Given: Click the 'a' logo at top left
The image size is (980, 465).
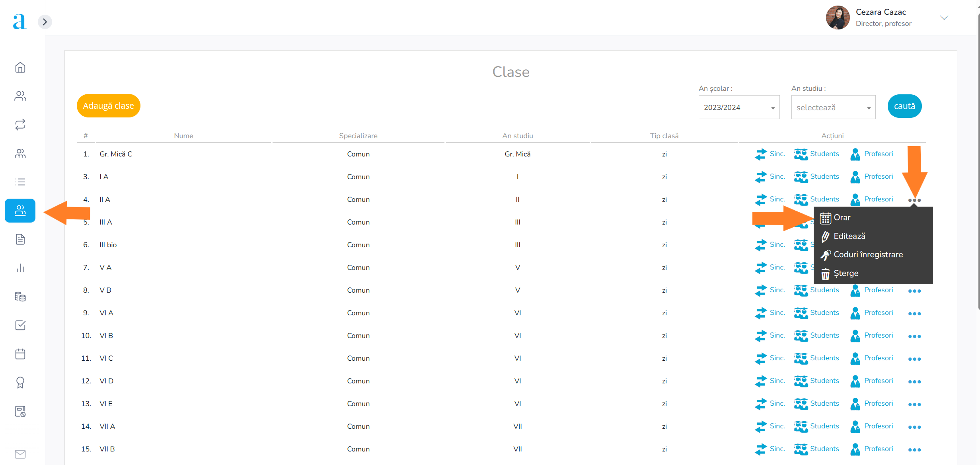Looking at the screenshot, I should (19, 21).
